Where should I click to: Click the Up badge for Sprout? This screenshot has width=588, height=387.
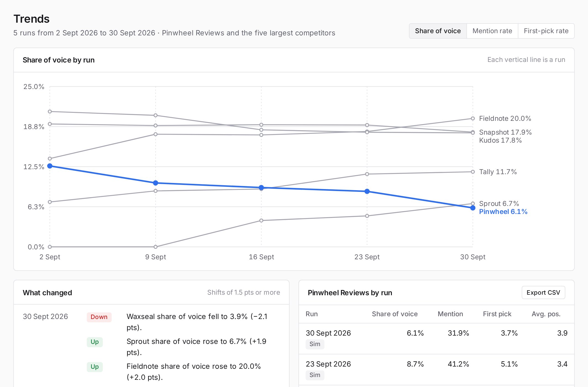click(x=95, y=342)
